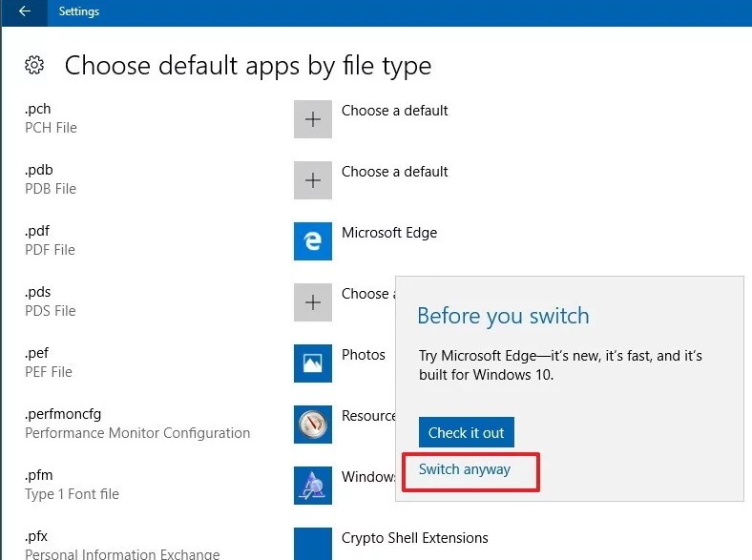
Task: Click the font viewer icon for .pfm
Action: [x=312, y=486]
